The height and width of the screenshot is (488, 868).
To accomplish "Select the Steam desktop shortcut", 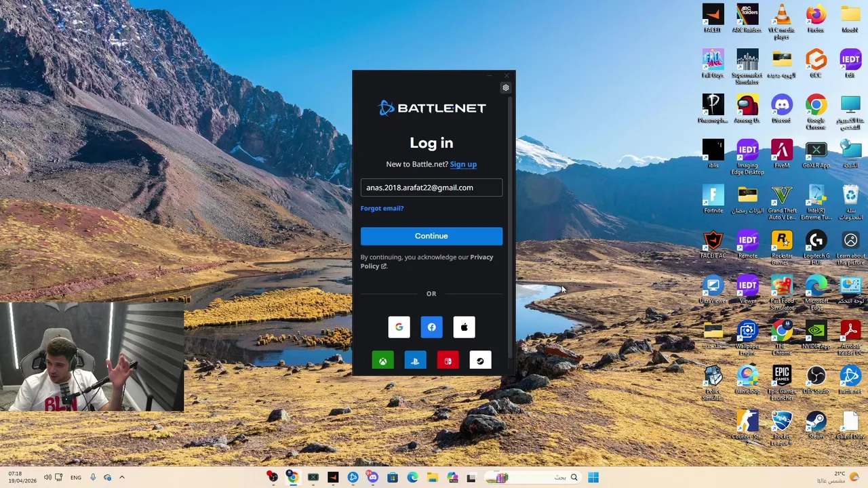I will coord(816,426).
